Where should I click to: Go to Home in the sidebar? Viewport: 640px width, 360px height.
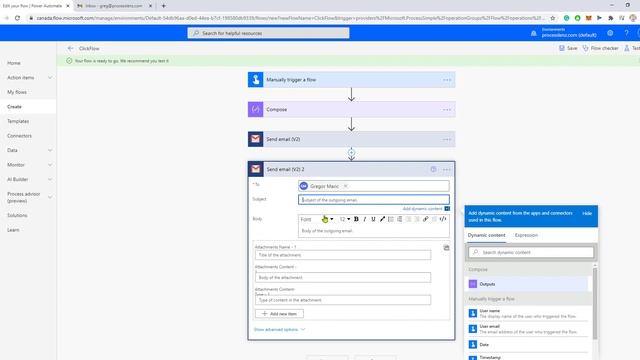pyautogui.click(x=14, y=63)
